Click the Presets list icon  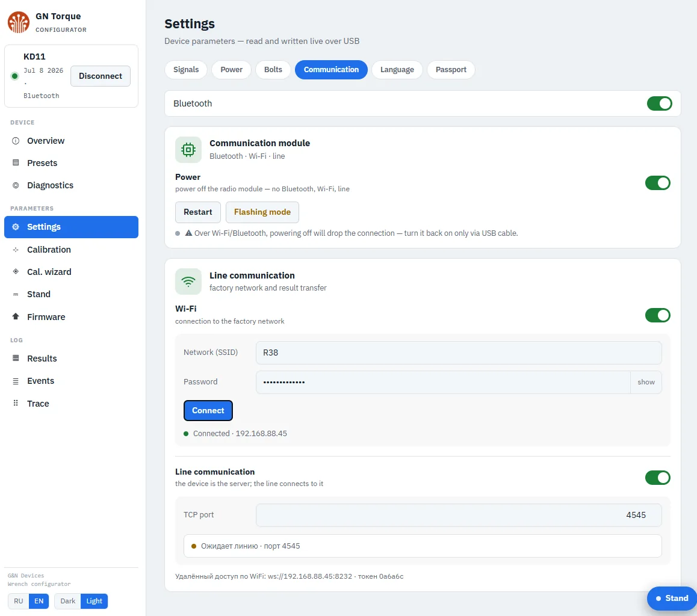pyautogui.click(x=16, y=163)
